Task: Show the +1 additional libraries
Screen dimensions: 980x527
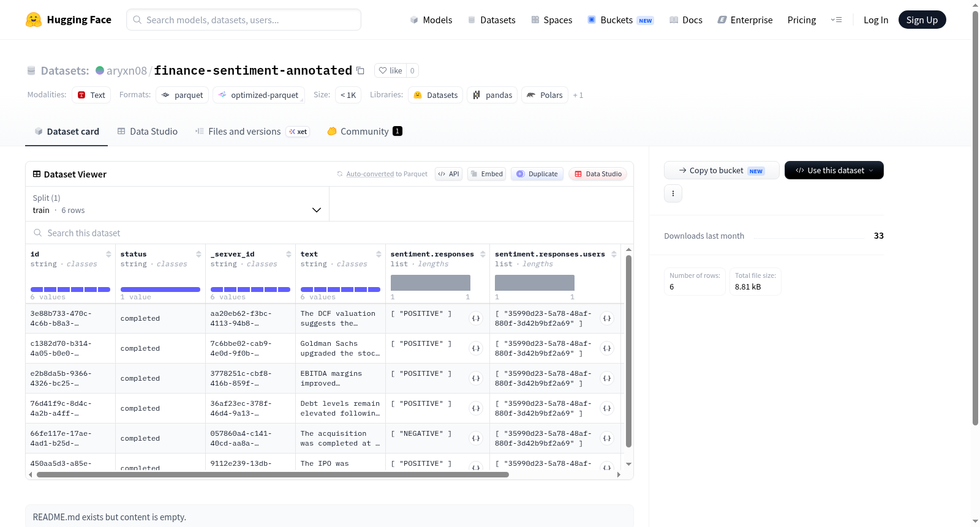Action: pos(578,95)
